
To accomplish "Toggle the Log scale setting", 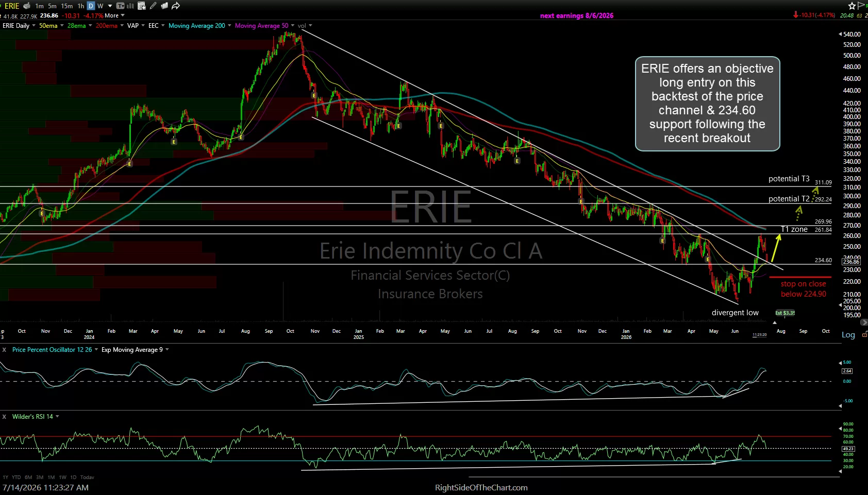I will 848,335.
